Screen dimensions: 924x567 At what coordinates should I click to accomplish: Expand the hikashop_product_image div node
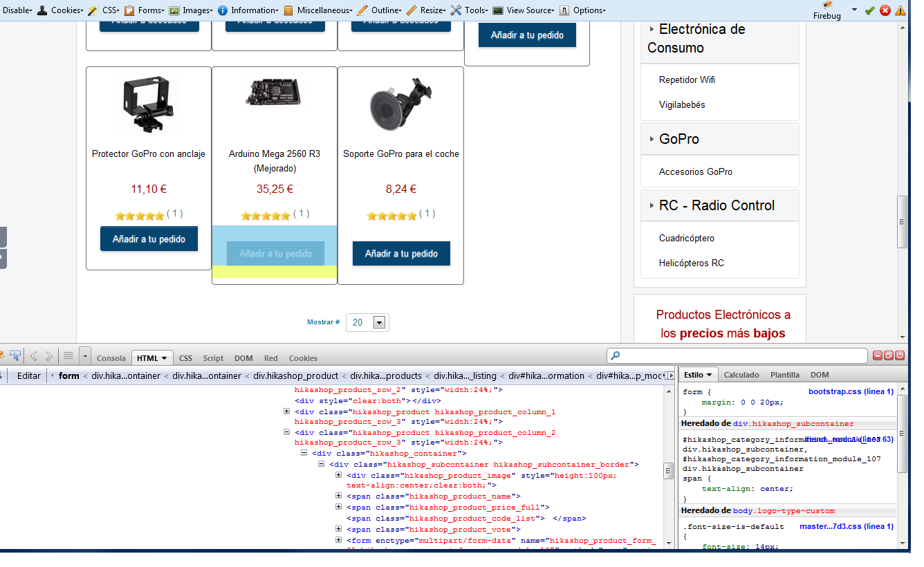[338, 475]
